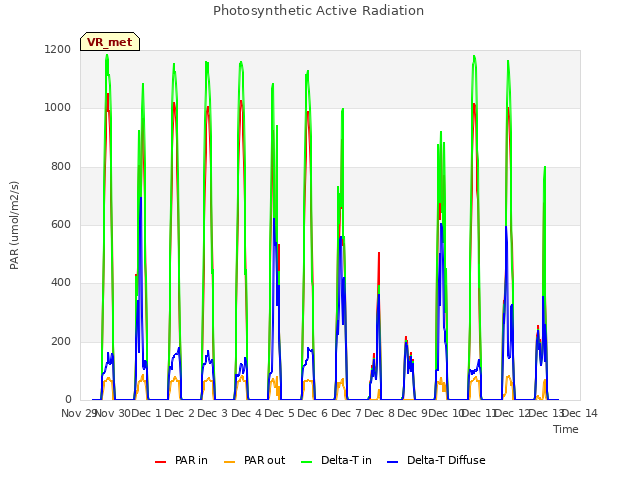The width and height of the screenshot is (640, 480).
Task: Click the 1200 y-axis tick label
Action: coord(58,49)
